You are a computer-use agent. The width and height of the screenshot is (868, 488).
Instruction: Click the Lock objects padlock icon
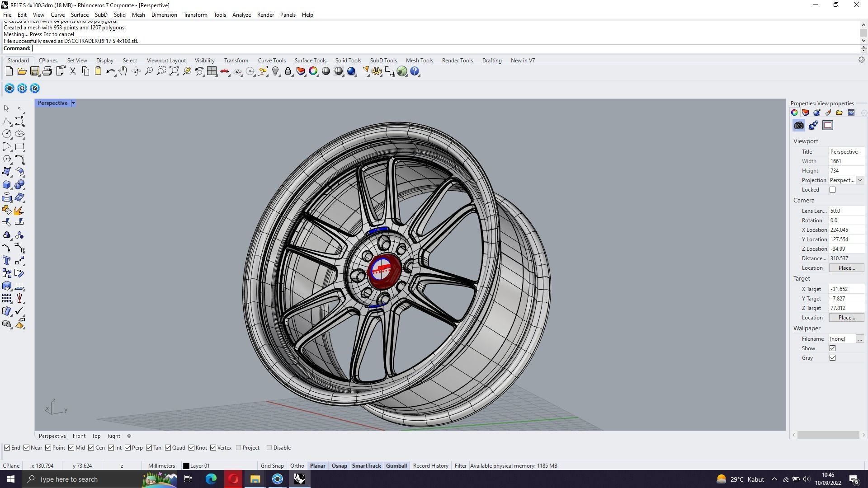(288, 71)
